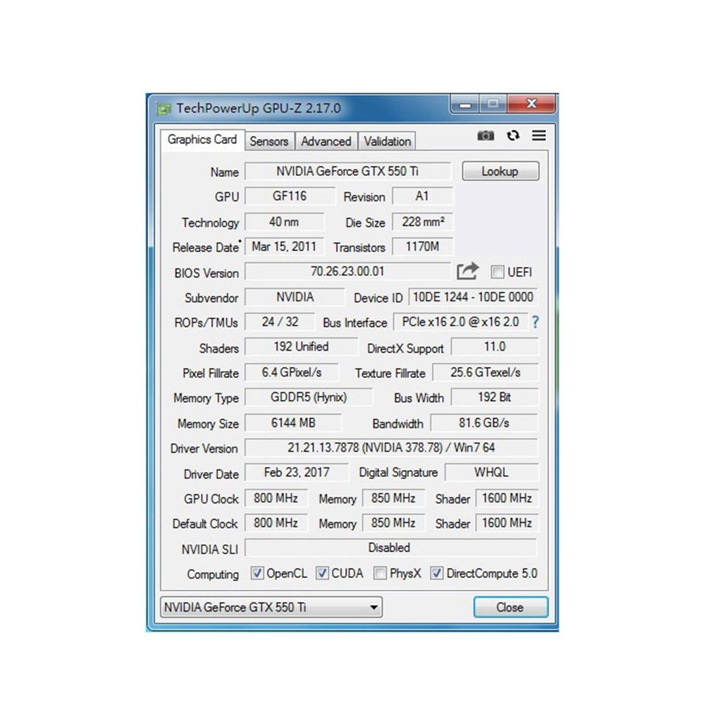Viewport: 728px width, 728px height.
Task: Toggle the CUDA checkbox
Action: [322, 573]
